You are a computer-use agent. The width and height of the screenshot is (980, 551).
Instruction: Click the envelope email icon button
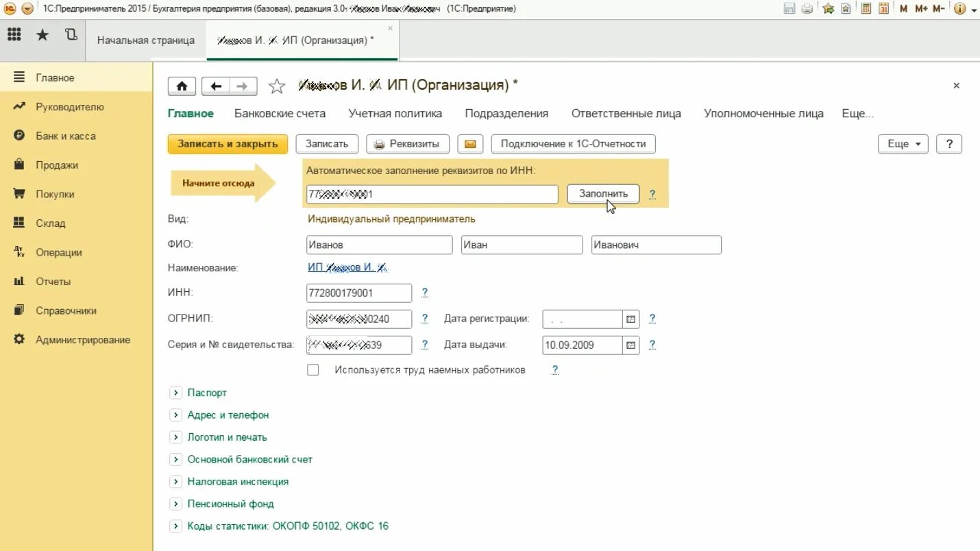pos(470,144)
